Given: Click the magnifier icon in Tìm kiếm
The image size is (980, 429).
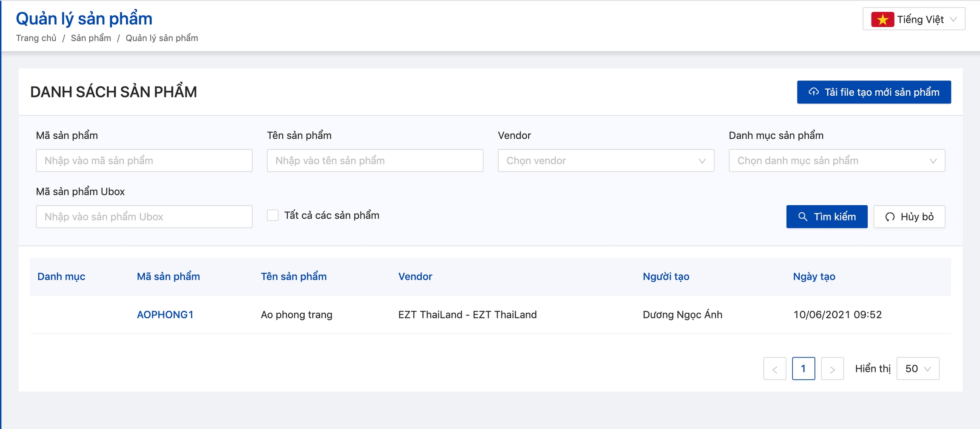Looking at the screenshot, I should point(803,217).
